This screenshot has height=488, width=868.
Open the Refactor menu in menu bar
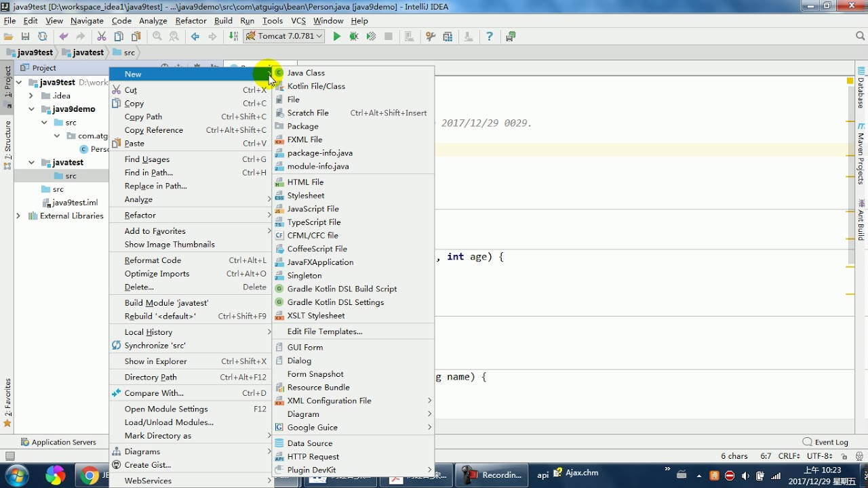pyautogui.click(x=191, y=21)
